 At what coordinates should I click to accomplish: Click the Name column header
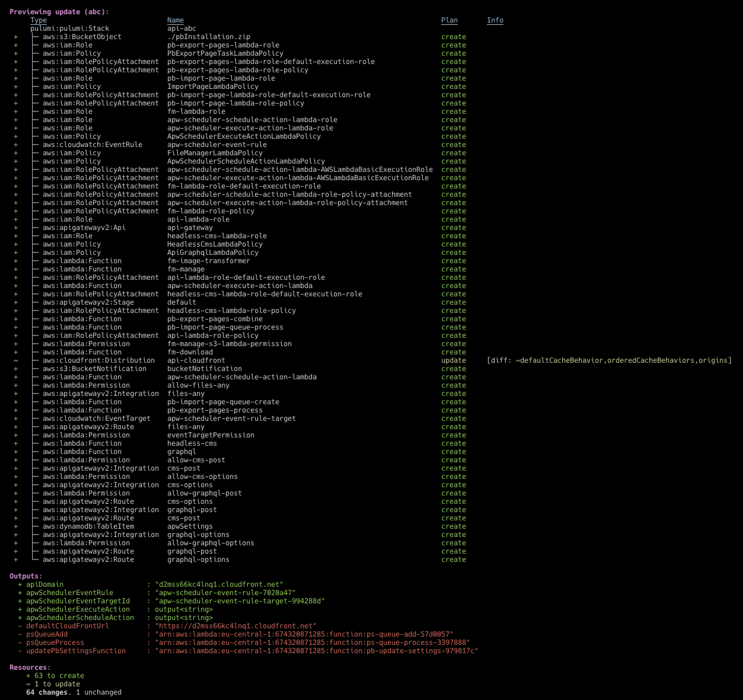click(x=175, y=20)
